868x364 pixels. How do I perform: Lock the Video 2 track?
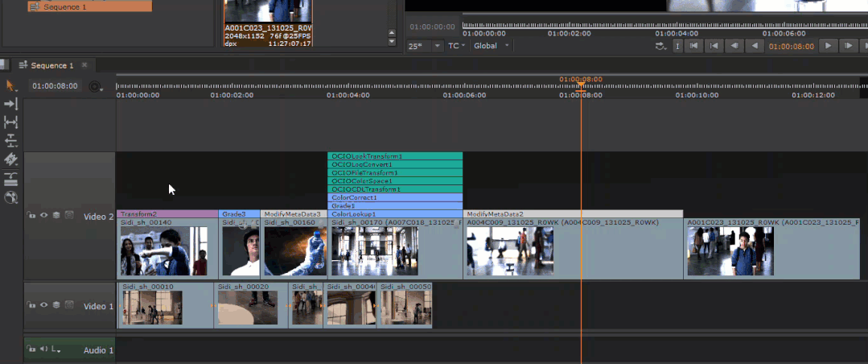tap(31, 216)
